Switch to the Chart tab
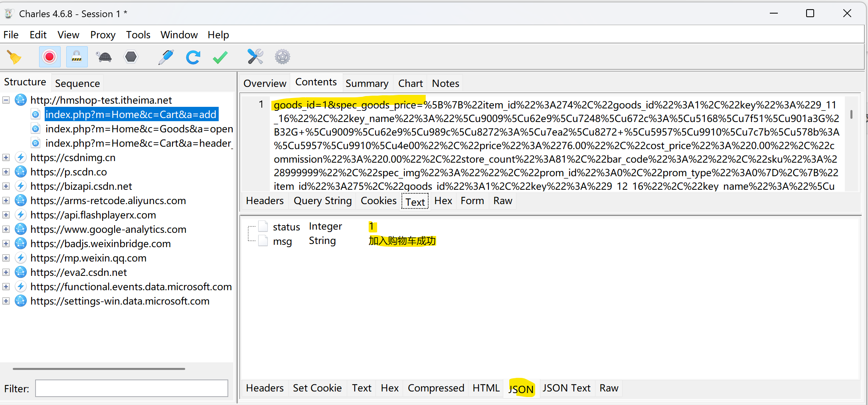 (410, 83)
